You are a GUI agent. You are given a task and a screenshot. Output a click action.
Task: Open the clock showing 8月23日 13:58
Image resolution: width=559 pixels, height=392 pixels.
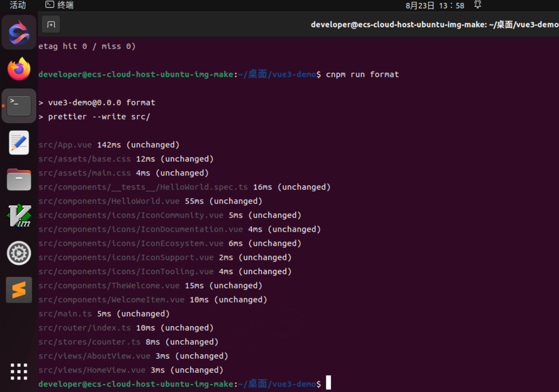tap(435, 6)
